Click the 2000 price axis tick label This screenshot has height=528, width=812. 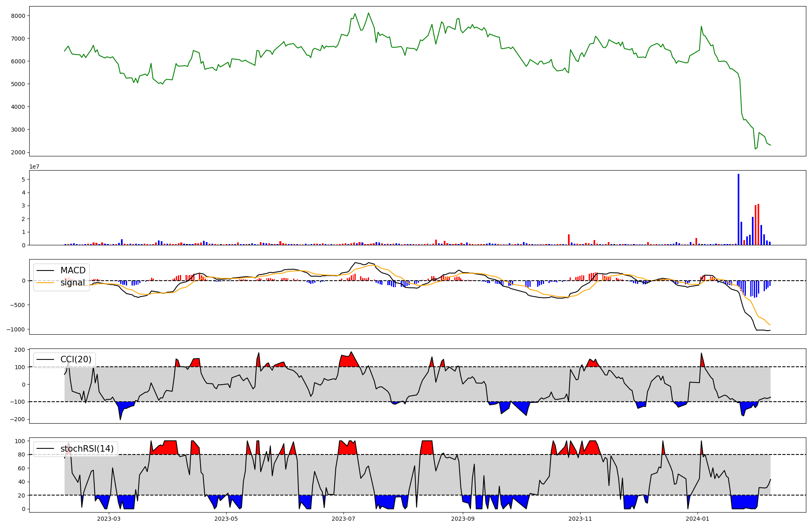[19, 152]
